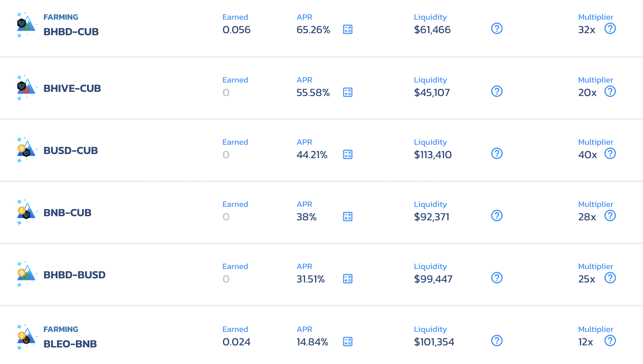Click the BHBD-BUSD farm name
Image resolution: width=643 pixels, height=364 pixels.
tap(74, 275)
